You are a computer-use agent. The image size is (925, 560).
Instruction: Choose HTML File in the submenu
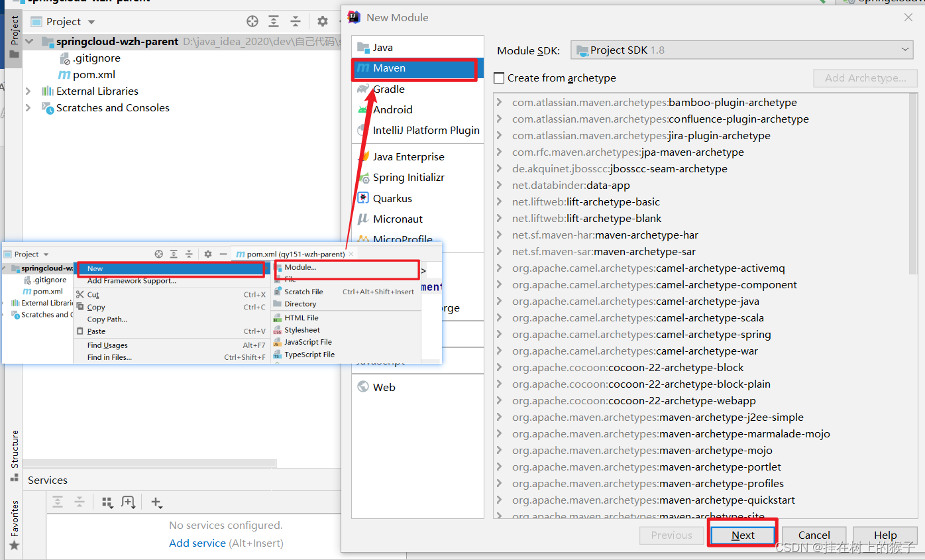tap(347, 318)
